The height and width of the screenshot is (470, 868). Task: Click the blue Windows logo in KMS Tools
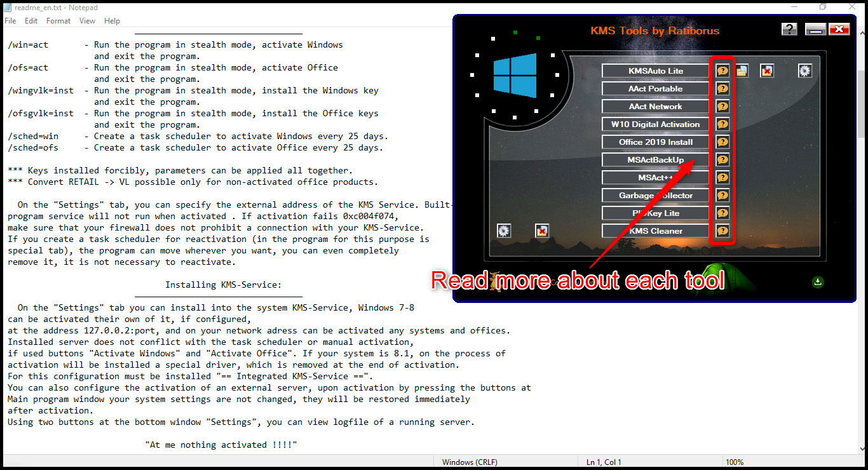tap(515, 75)
